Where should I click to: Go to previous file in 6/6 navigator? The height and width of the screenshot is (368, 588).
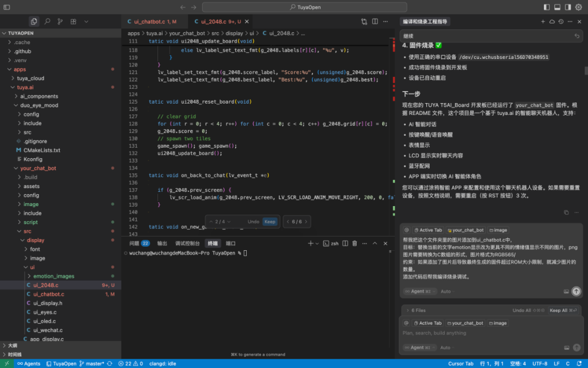click(x=288, y=221)
